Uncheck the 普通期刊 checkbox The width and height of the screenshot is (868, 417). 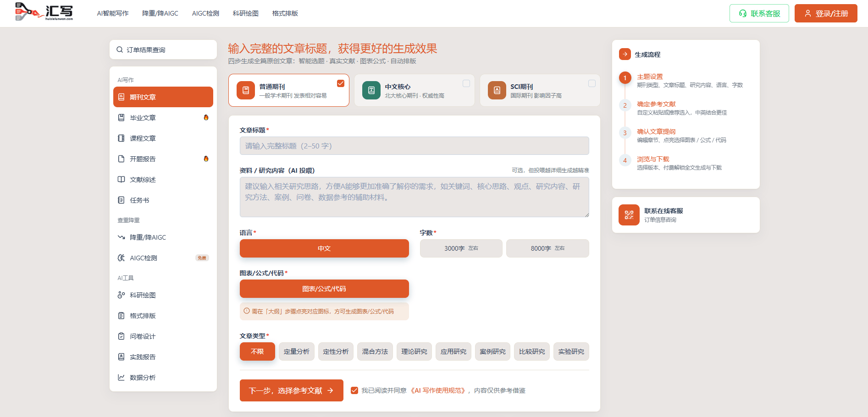(341, 83)
